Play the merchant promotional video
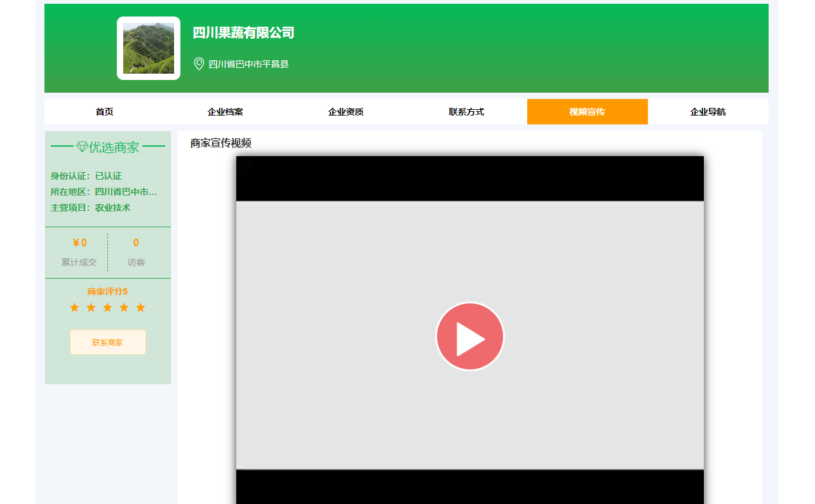This screenshot has width=815, height=504. point(469,336)
